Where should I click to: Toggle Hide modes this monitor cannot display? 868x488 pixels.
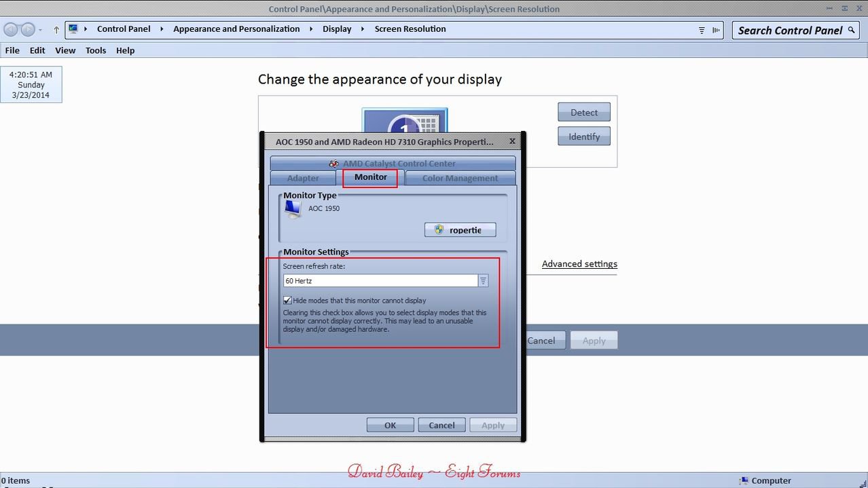tap(287, 301)
